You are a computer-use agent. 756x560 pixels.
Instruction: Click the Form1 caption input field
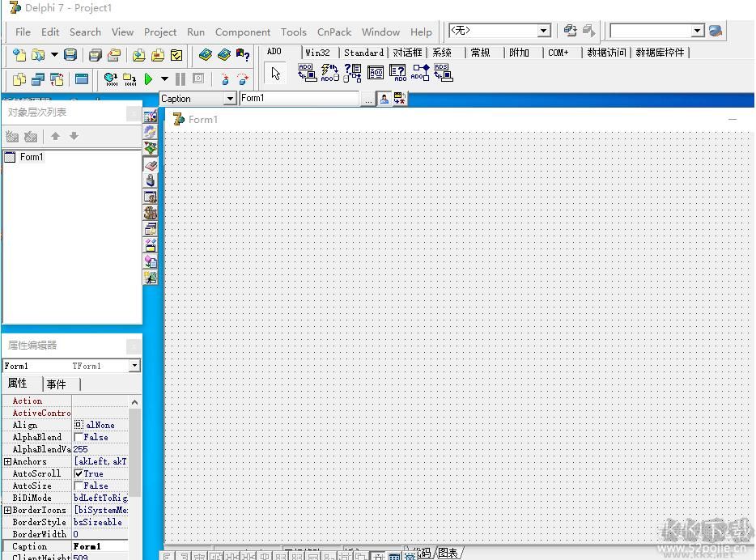coord(299,99)
